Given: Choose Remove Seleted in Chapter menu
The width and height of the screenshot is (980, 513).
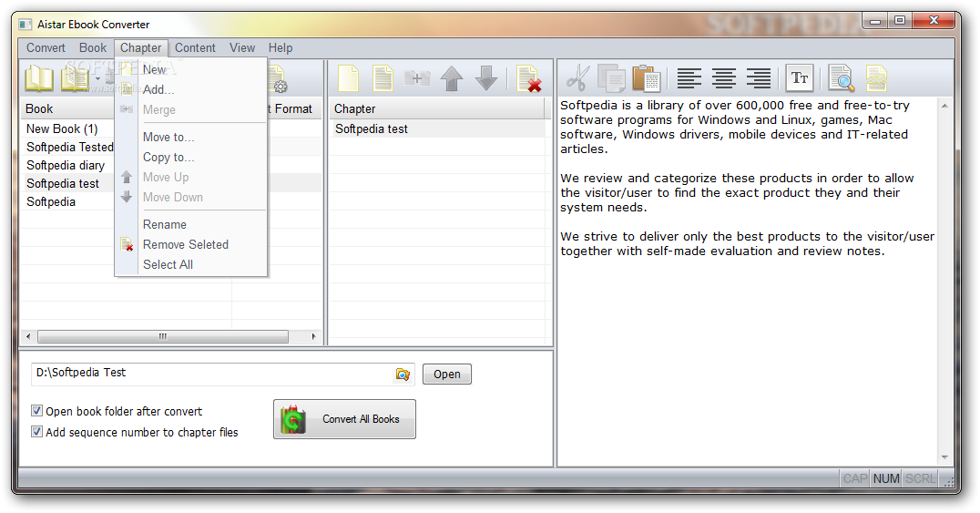Looking at the screenshot, I should point(191,244).
